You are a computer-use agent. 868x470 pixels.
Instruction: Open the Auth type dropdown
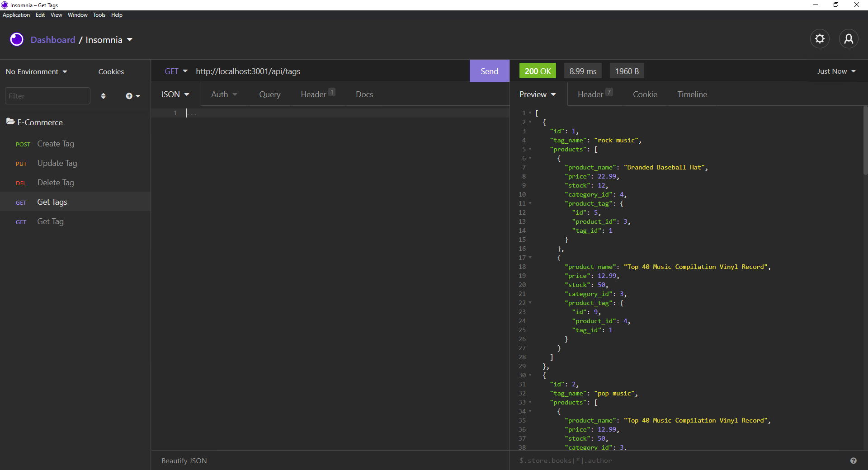[x=224, y=94]
